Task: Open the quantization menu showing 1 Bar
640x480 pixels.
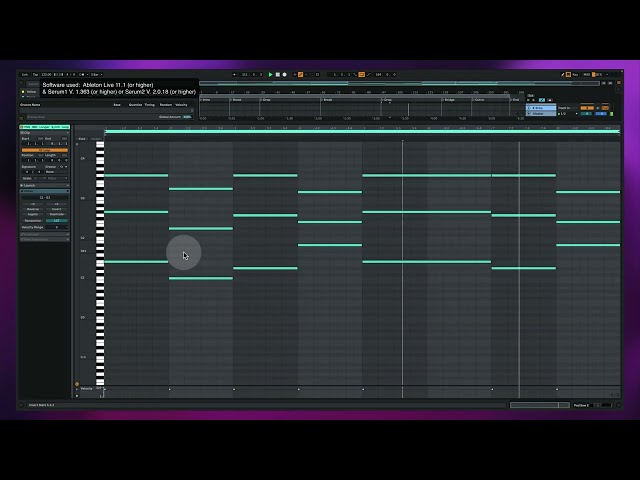Action: [96, 75]
